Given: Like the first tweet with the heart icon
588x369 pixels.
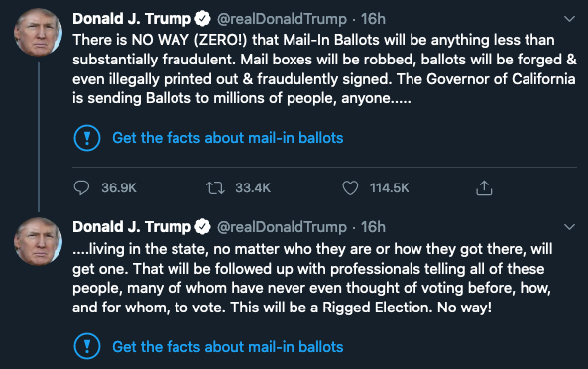Looking at the screenshot, I should [x=350, y=187].
